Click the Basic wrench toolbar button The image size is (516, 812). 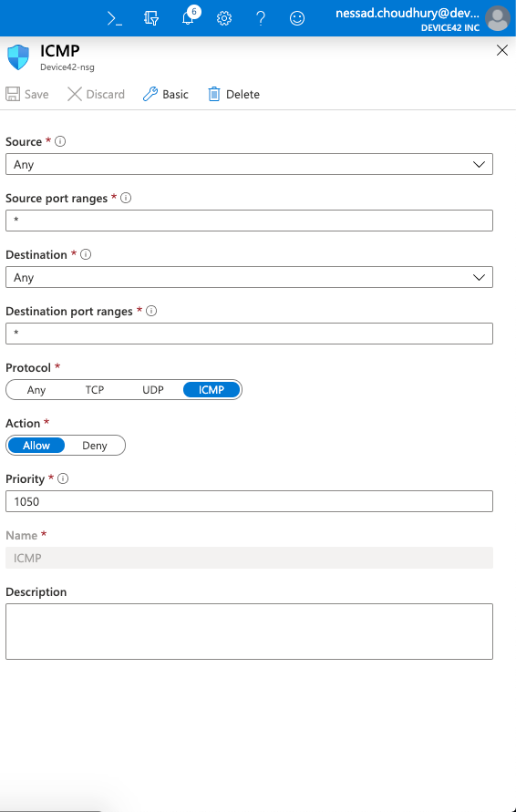[x=165, y=94]
